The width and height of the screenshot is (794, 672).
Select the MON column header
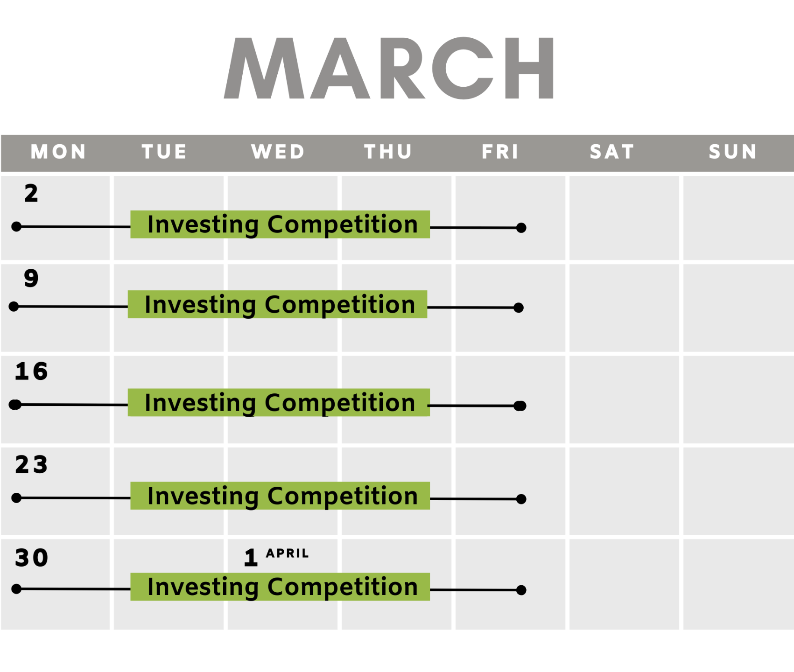click(58, 152)
